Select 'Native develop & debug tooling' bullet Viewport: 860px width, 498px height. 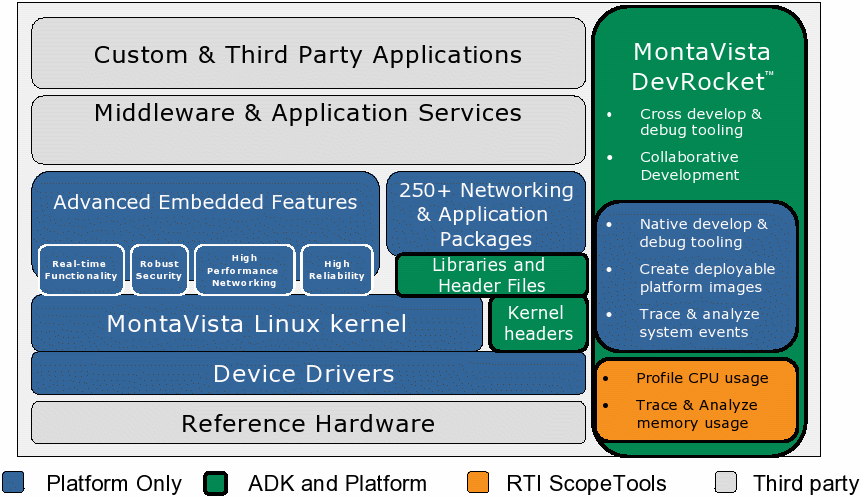pos(703,233)
